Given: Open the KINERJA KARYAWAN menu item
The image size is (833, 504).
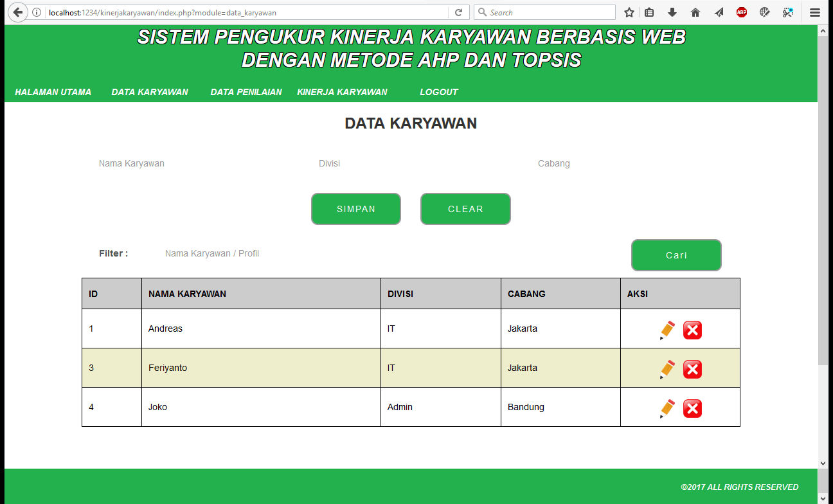Looking at the screenshot, I should 342,92.
